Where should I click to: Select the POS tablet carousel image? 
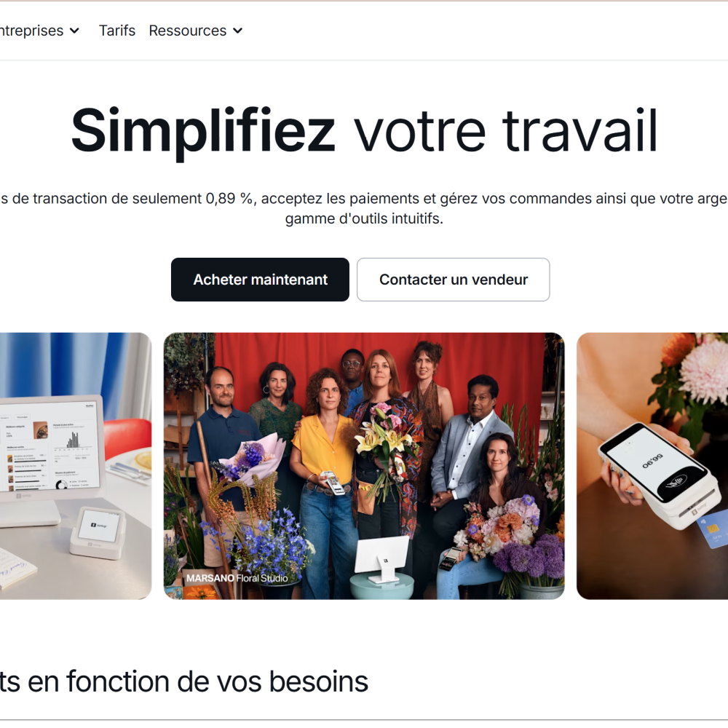(76, 466)
